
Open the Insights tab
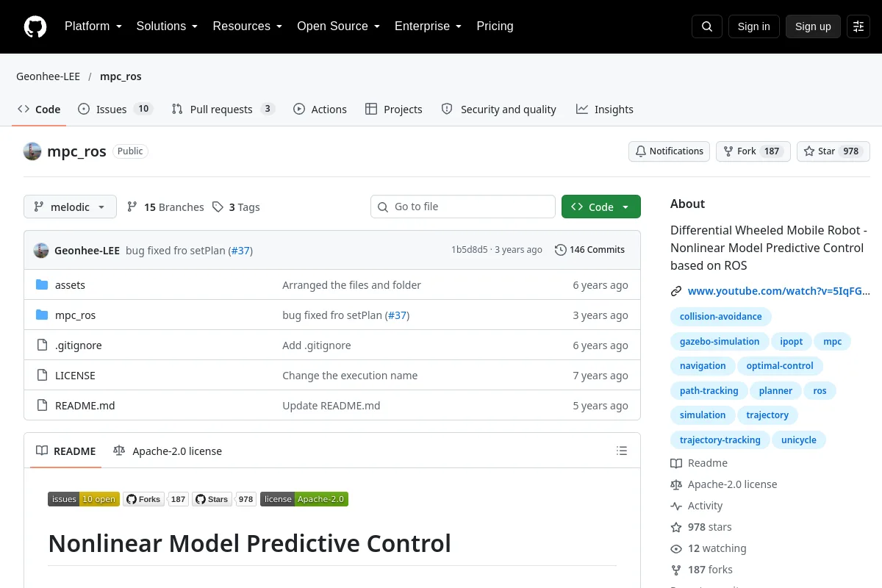pos(604,110)
